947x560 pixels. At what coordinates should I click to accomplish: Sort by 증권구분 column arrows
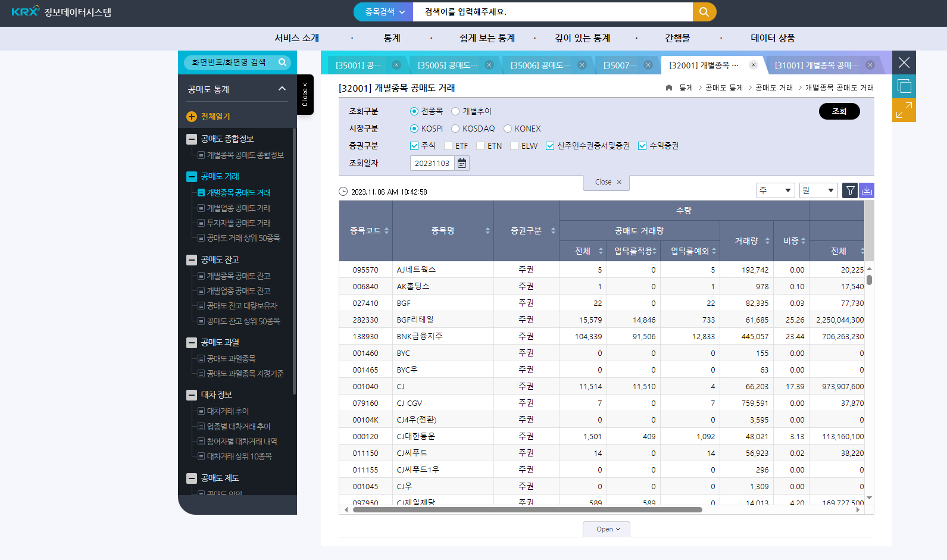(553, 231)
